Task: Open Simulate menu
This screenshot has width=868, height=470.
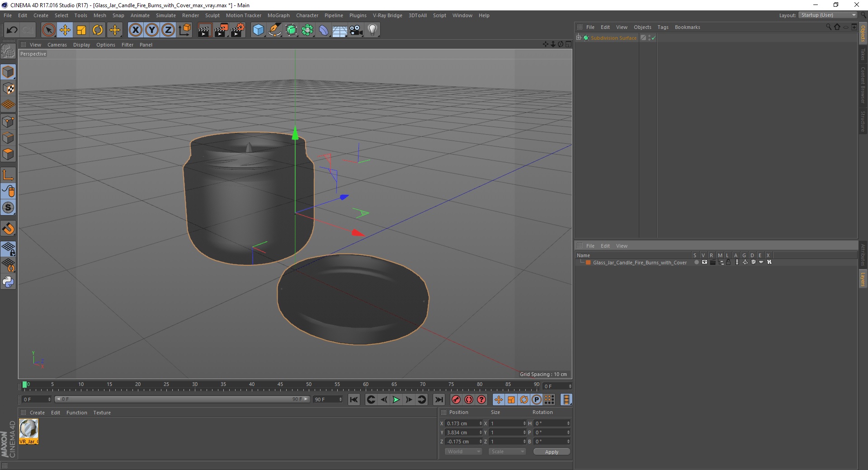Action: (166, 15)
